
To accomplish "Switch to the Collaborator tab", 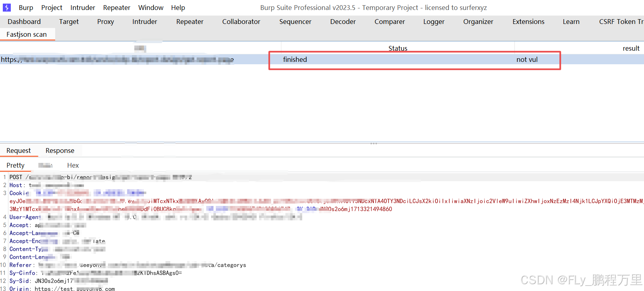I will [x=241, y=22].
